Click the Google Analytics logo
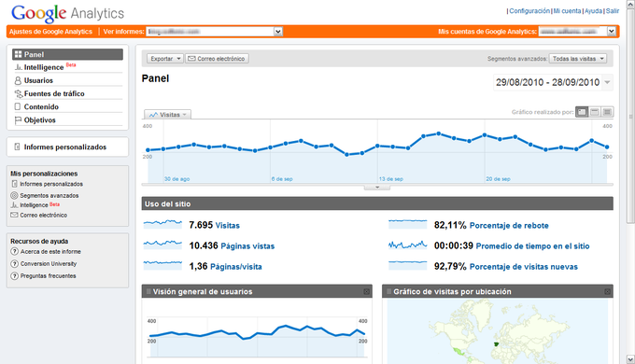The width and height of the screenshot is (635, 364). [67, 13]
